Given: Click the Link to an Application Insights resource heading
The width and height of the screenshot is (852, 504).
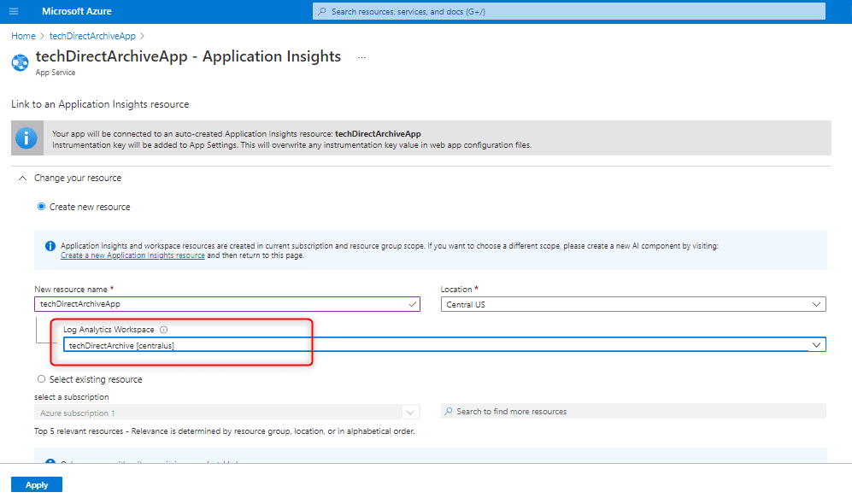Looking at the screenshot, I should pos(100,104).
